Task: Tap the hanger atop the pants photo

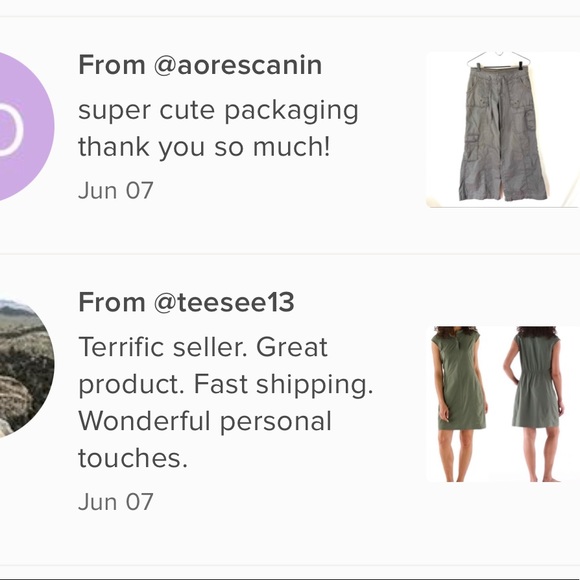Action: [500, 59]
